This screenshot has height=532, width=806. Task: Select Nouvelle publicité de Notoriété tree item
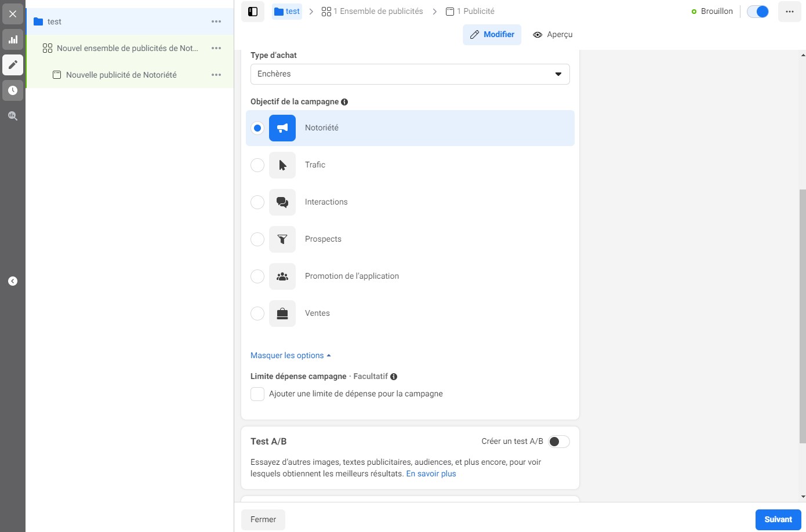point(130,75)
